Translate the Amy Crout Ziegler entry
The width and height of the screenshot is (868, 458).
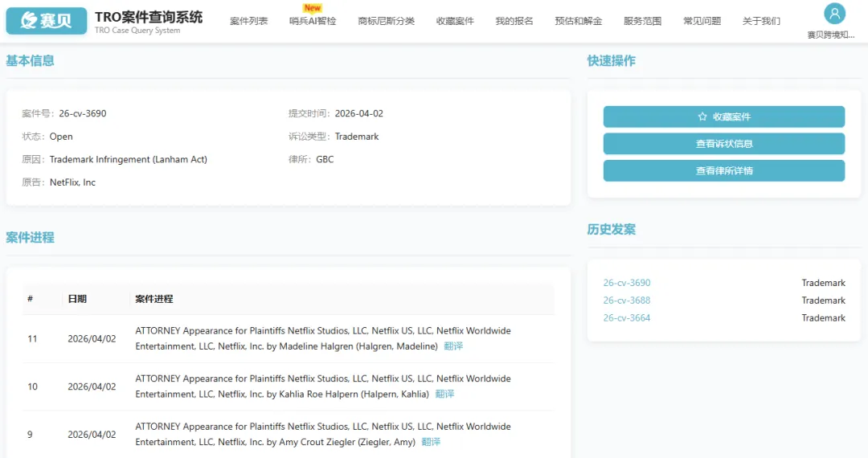pyautogui.click(x=431, y=443)
